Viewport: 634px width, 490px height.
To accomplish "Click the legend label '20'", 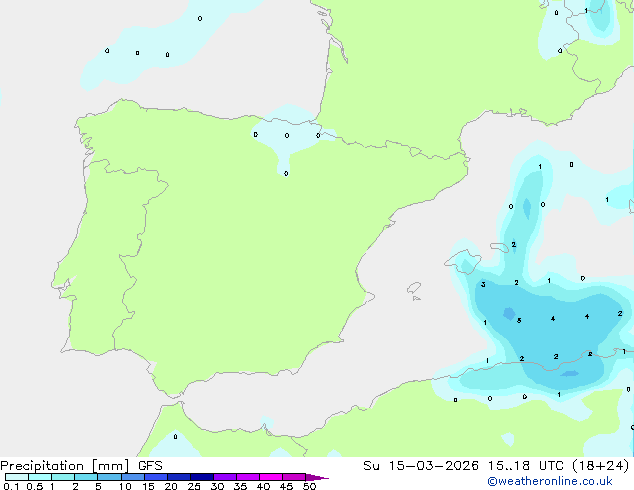I will coord(171,486).
